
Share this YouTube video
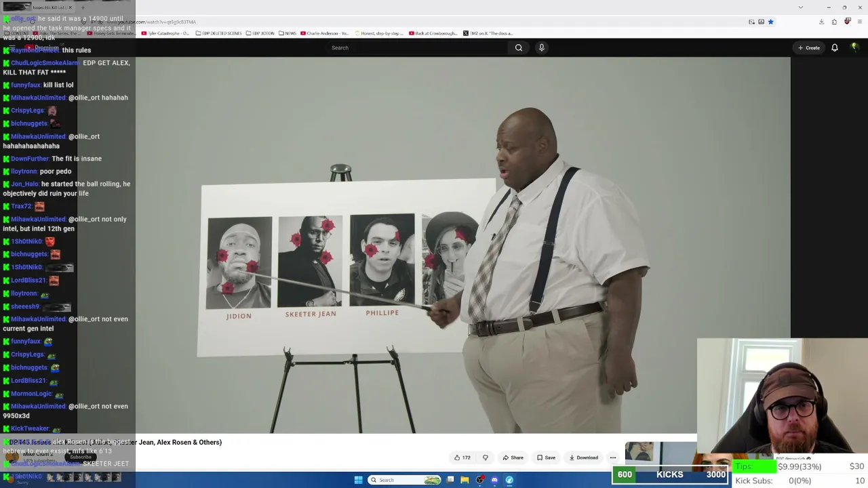click(x=513, y=457)
